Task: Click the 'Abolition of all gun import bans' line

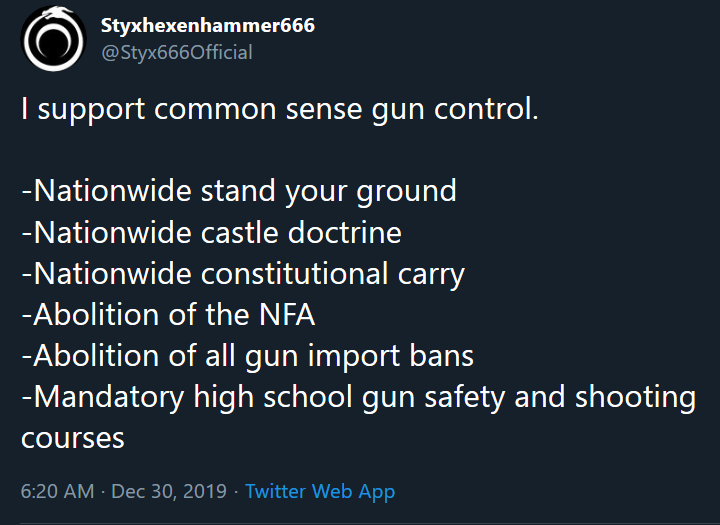Action: pyautogui.click(x=247, y=356)
